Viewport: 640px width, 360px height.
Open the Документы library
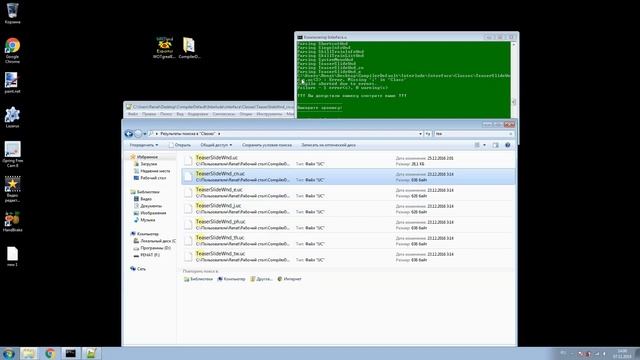point(148,206)
